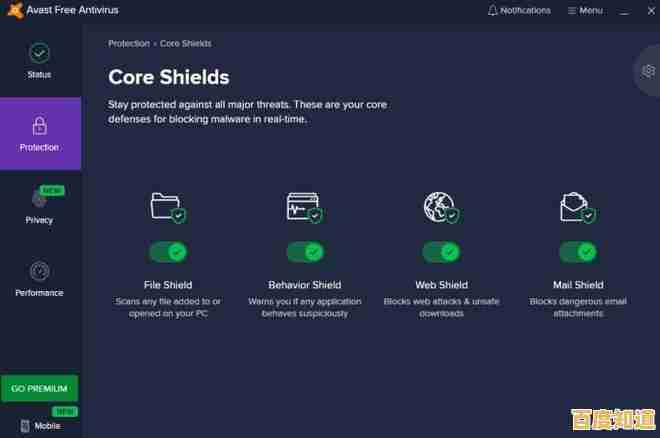Screen dimensions: 660x438
Task: Switch off the Mail Shield toggle
Action: point(577,252)
